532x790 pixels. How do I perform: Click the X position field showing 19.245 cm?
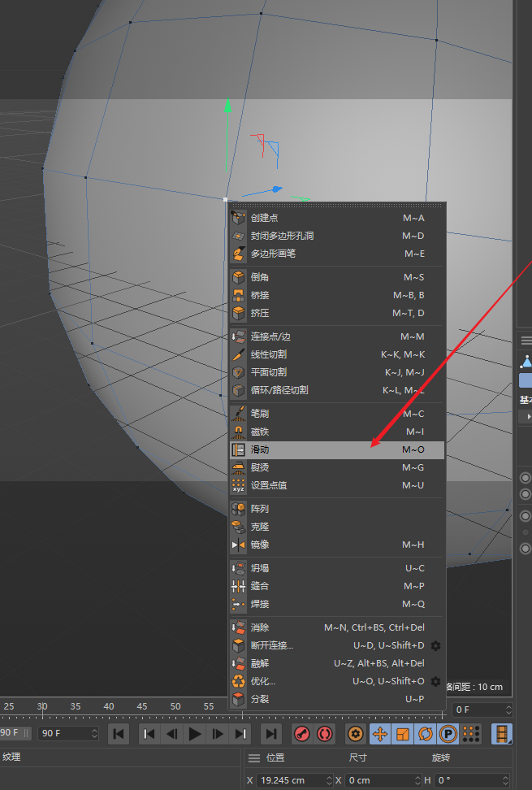coord(291,780)
